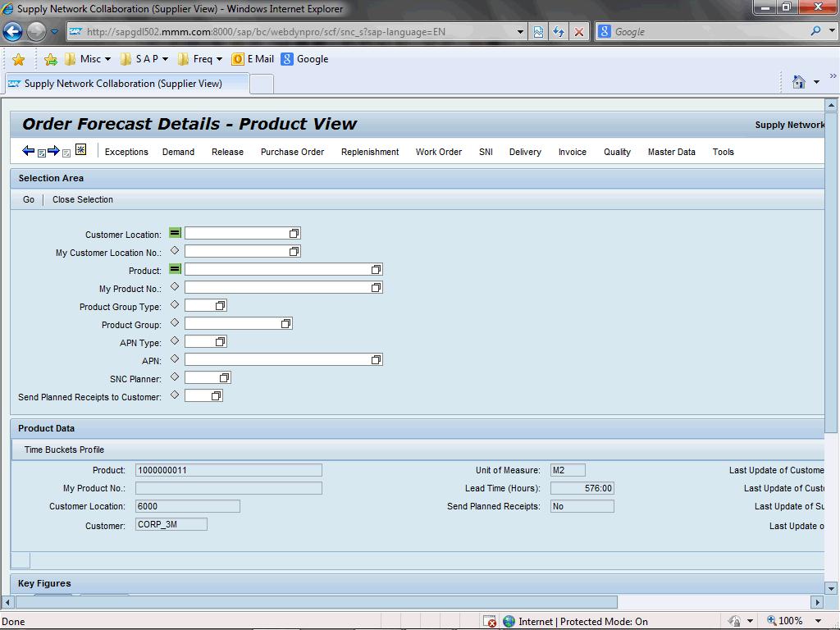Open the forward history list icon
This screenshot has width=840, height=630.
[x=66, y=153]
